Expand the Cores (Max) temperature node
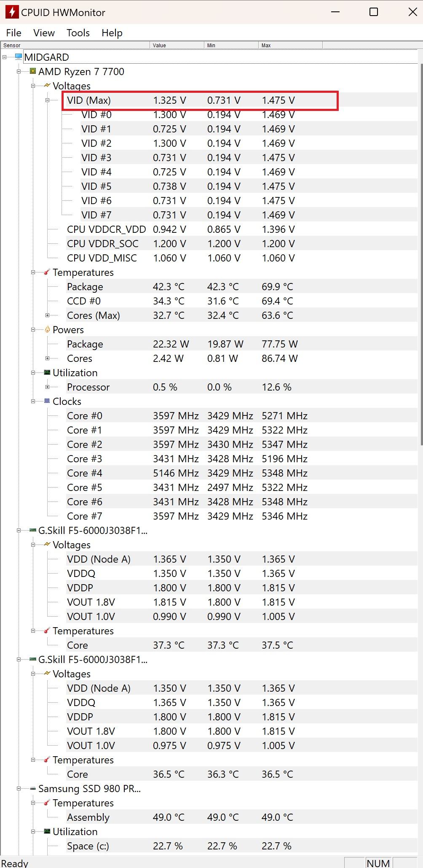This screenshot has width=423, height=868. pos(48,315)
